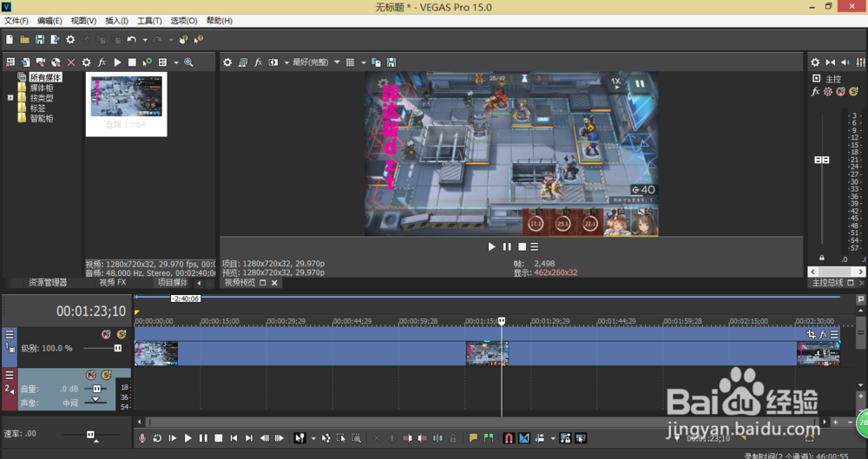Image resolution: width=868 pixels, height=459 pixels.
Task: Expand the 按类型 folder
Action: pyautogui.click(x=10, y=98)
